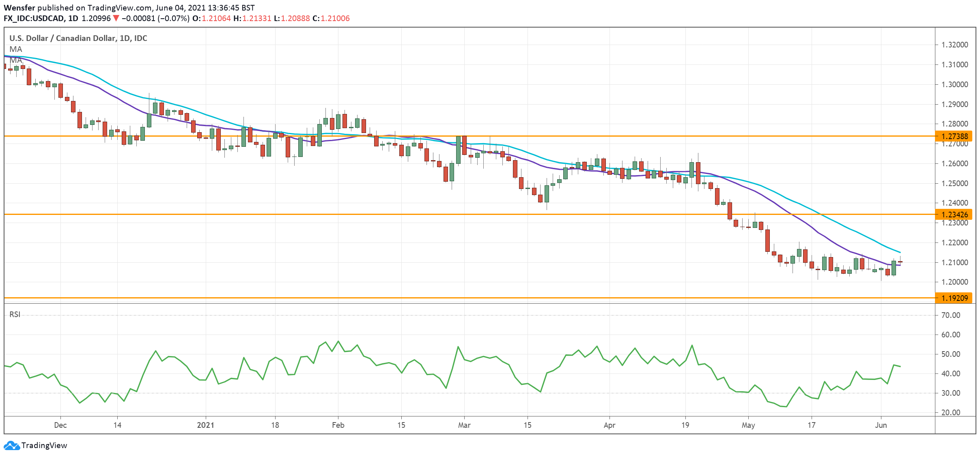Click the orange horizontal support line near 1.19209
This screenshot has width=980, height=457.
coord(487,298)
